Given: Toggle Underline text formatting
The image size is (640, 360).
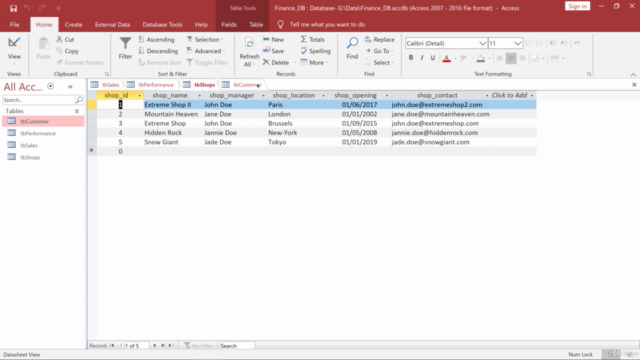Looking at the screenshot, I should point(433,58).
